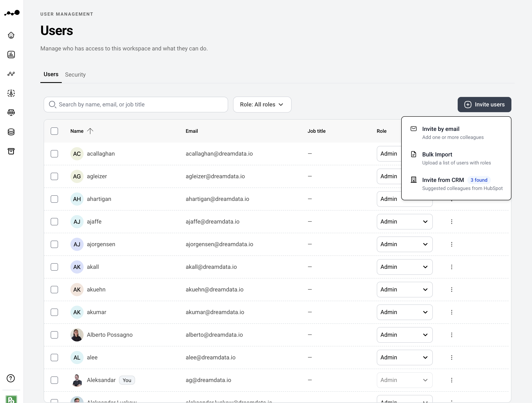This screenshot has width=532, height=403.
Task: Open the role dropdown for akall
Action: point(405,267)
